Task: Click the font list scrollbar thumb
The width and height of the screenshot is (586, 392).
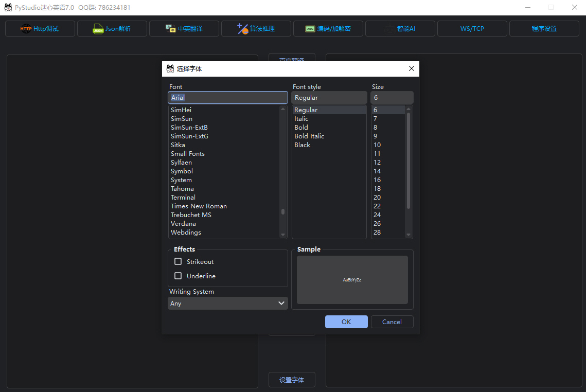Action: click(x=283, y=211)
